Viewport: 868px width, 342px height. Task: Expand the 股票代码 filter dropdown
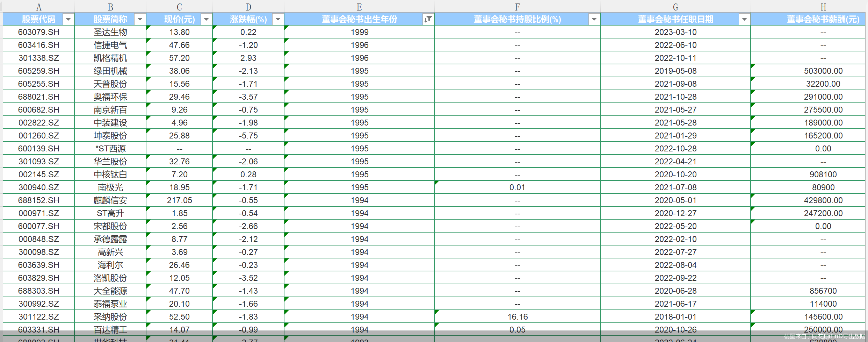pyautogui.click(x=68, y=19)
